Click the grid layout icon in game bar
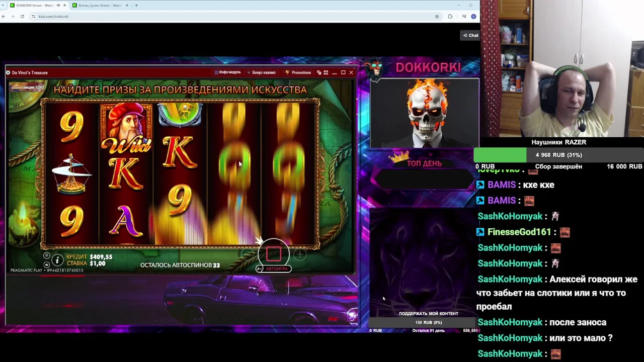Screen dimensions: 644x362 click(326, 72)
